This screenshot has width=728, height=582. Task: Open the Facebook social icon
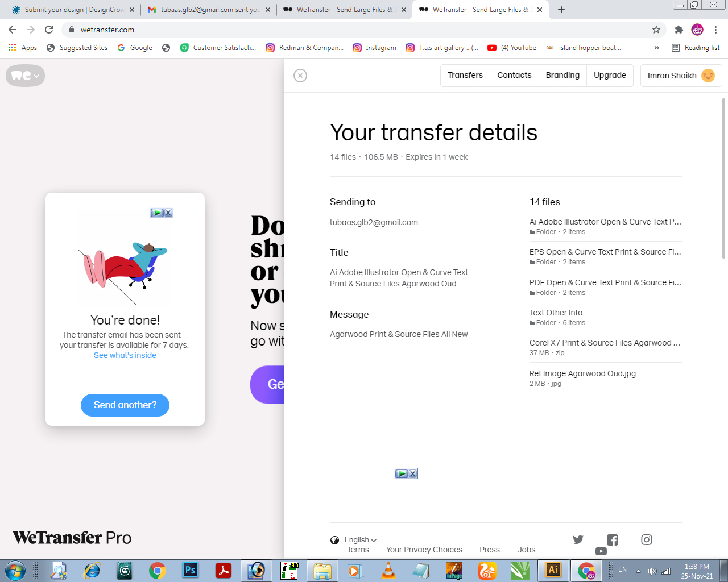pyautogui.click(x=613, y=540)
